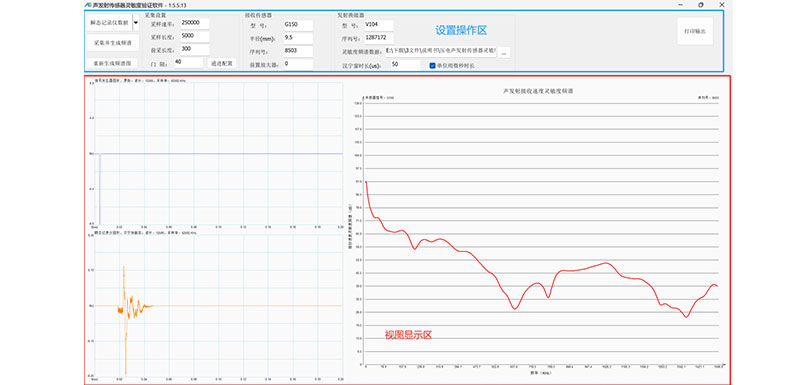The height and width of the screenshot is (385, 800).
Task: Select the 瞬态记录仪数据 source button
Action: [x=110, y=22]
